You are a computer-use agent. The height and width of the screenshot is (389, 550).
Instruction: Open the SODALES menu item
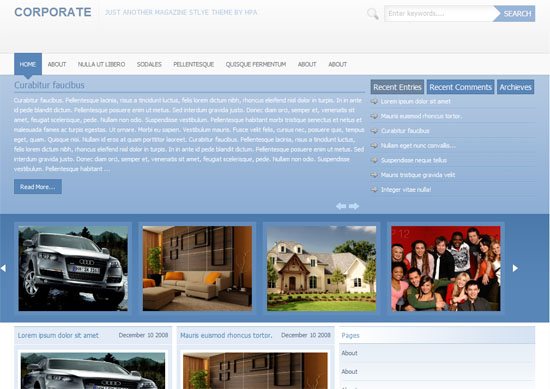tap(149, 64)
